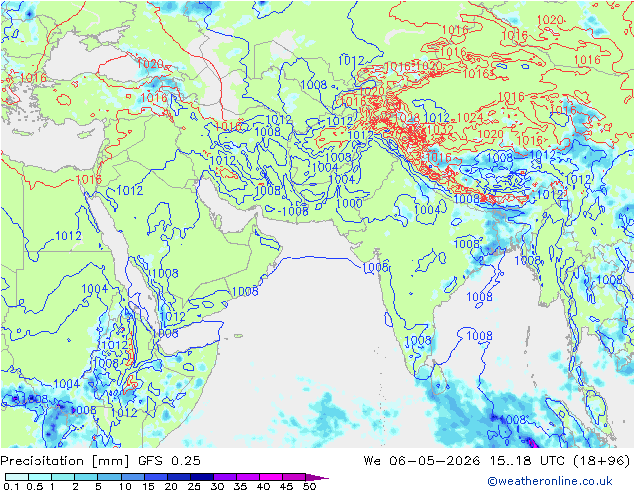Click the legend value "50"
634x490 pixels.
coord(309,486)
